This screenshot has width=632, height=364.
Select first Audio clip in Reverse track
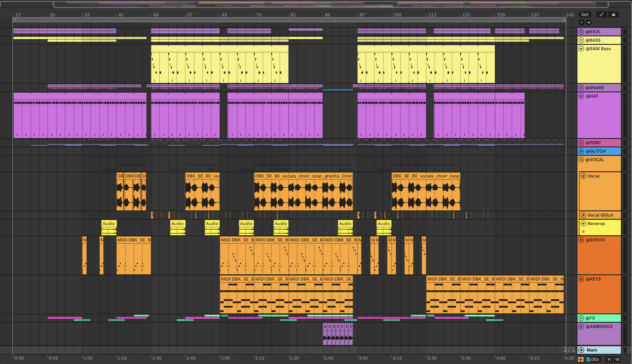coord(109,227)
